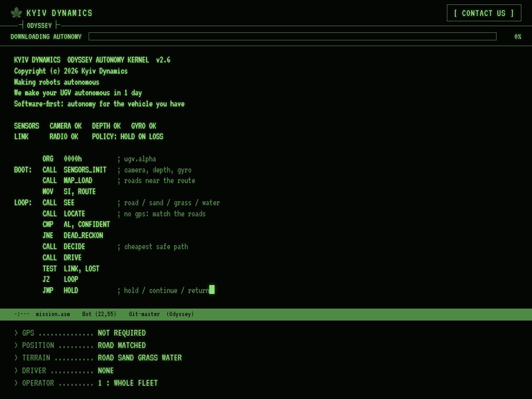Viewport: 532px width, 399px height.
Task: Click the Software-first autonomy line
Action: (99, 104)
